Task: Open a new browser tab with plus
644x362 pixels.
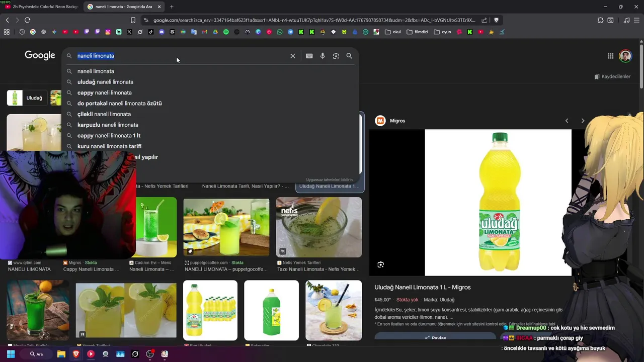Action: (172, 7)
